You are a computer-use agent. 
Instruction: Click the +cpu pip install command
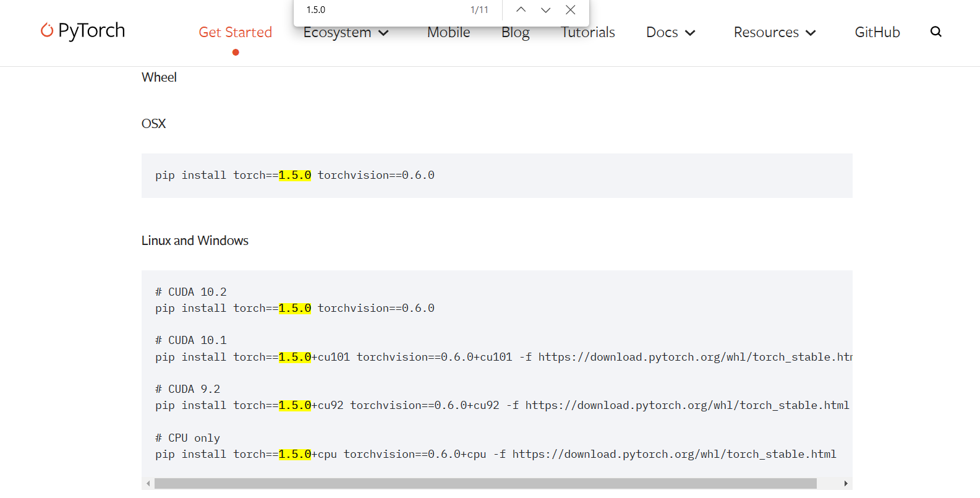(496, 454)
